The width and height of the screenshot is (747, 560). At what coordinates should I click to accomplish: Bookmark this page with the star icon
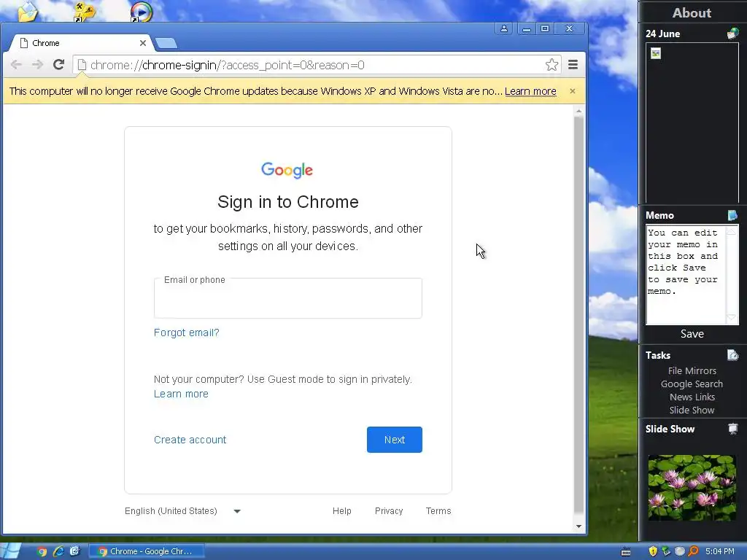point(551,65)
